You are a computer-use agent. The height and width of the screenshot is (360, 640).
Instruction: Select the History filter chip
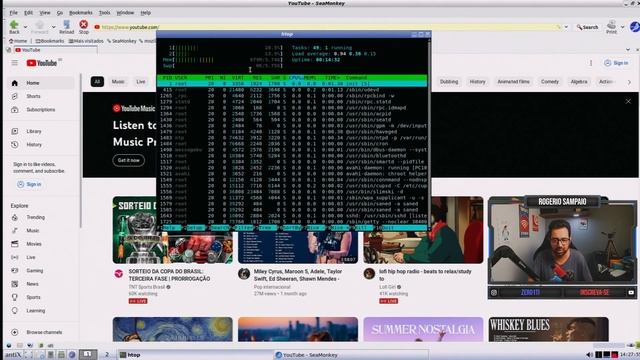(478, 82)
